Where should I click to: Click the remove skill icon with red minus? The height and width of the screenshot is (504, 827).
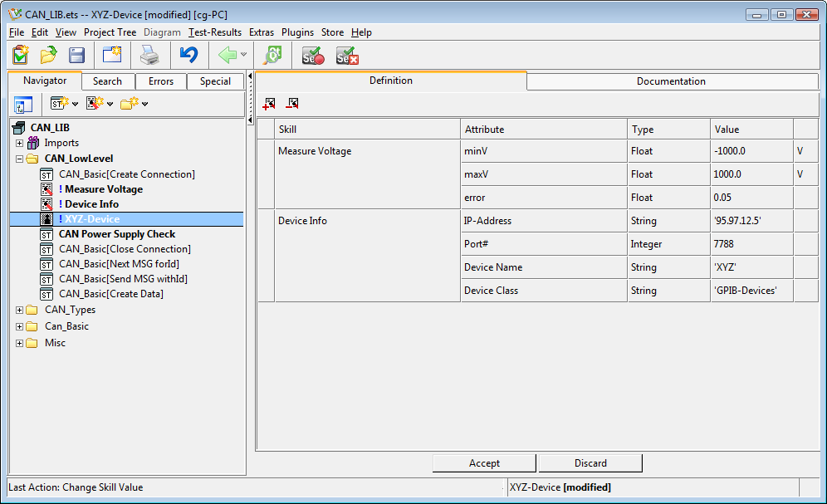(x=292, y=104)
